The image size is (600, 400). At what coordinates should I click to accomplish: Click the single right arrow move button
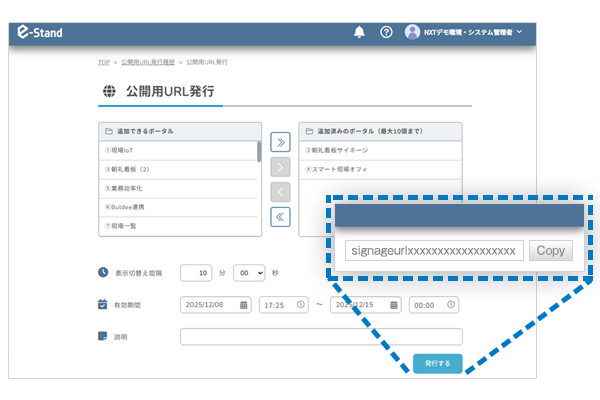coord(281,166)
